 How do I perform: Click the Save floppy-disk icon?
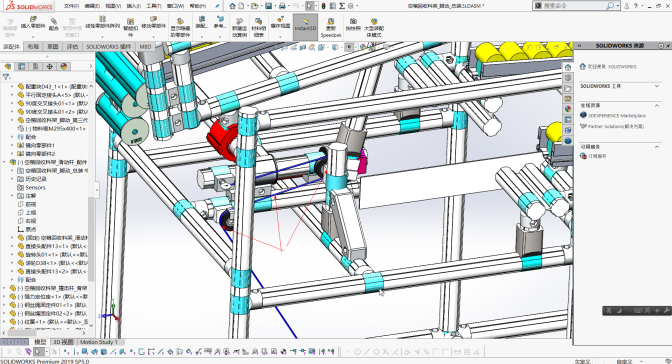click(268, 6)
